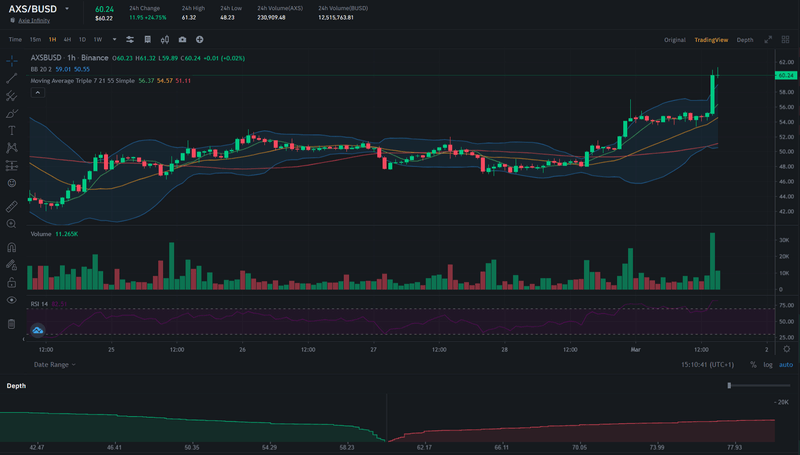Adjust the Depth zoom slider handle

point(730,386)
